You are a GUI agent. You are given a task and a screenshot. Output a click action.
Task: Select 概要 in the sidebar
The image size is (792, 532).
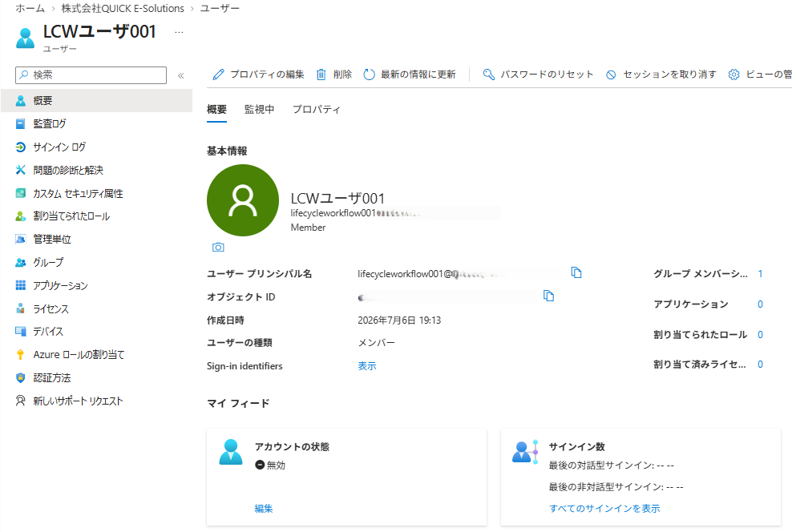[x=96, y=100]
